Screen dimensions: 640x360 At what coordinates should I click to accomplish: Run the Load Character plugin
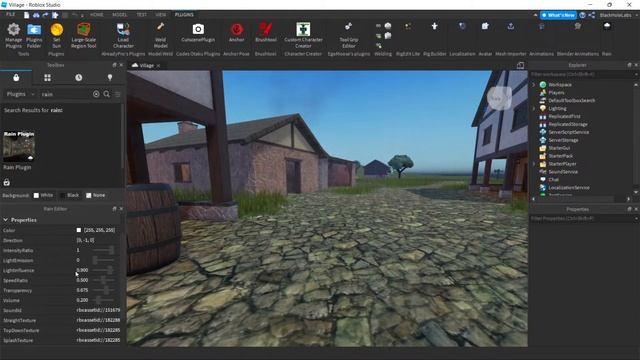pyautogui.click(x=123, y=35)
